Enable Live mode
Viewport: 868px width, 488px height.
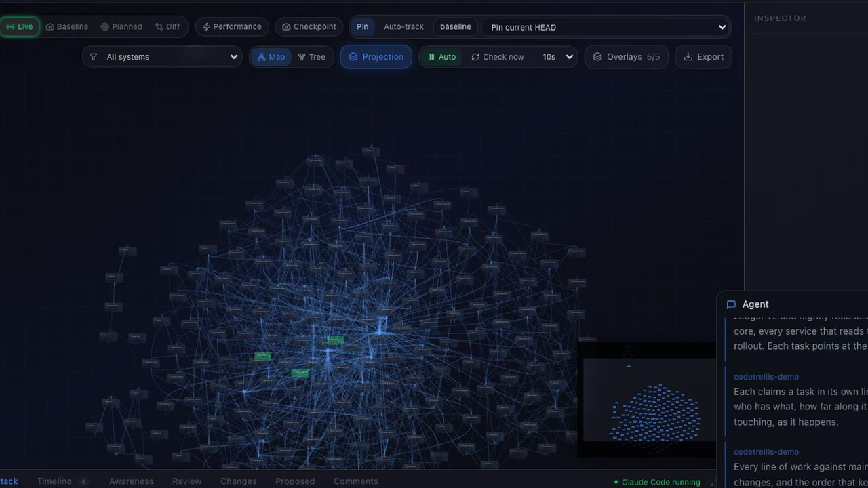(20, 26)
